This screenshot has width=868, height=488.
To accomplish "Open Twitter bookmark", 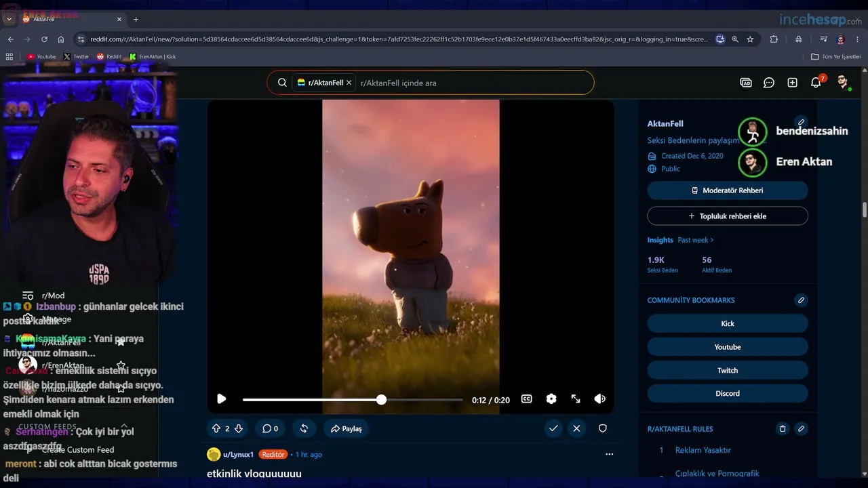I will coord(76,57).
